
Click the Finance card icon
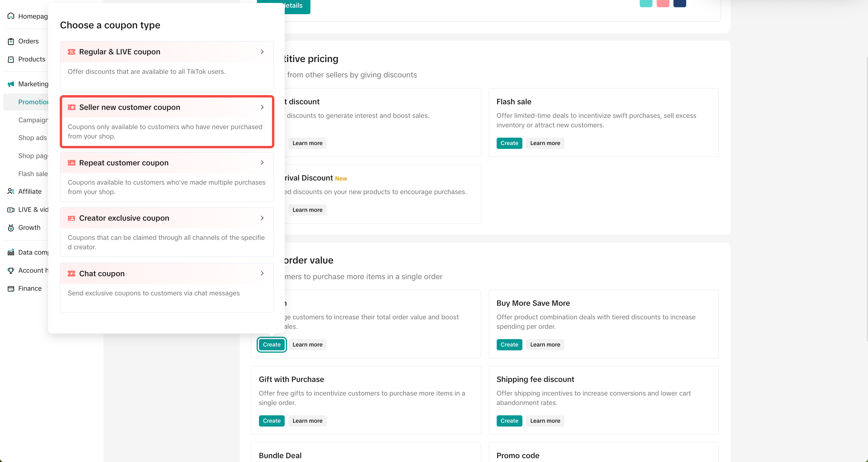[x=11, y=289]
